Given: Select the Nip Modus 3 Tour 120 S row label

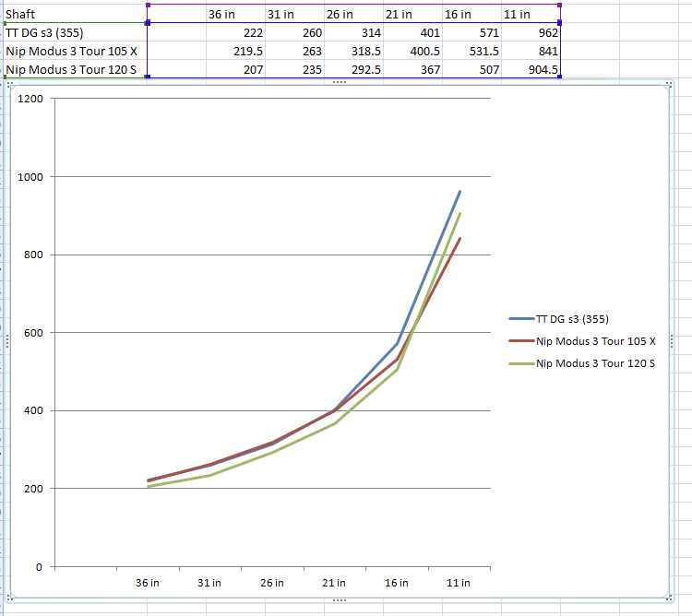Looking at the screenshot, I should pos(75,70).
